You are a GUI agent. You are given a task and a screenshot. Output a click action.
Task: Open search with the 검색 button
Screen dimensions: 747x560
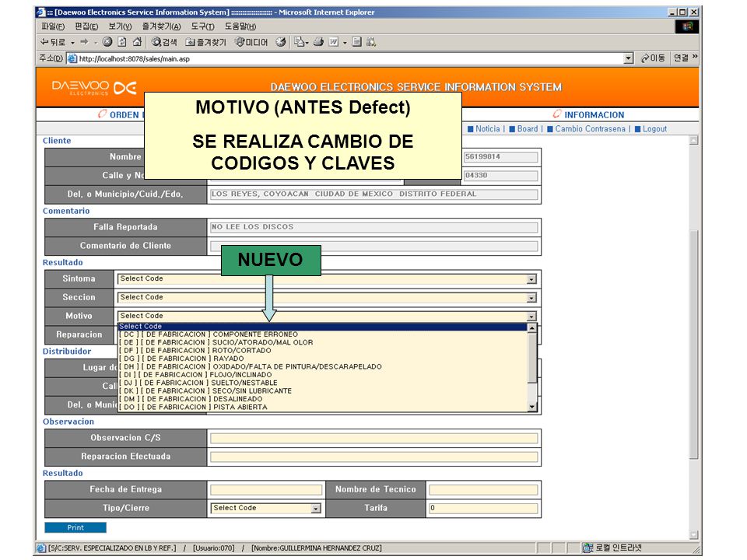coord(164,42)
